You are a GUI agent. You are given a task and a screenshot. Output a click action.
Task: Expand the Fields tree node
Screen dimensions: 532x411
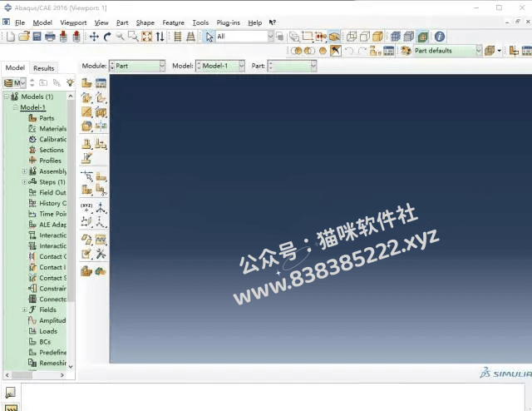(24, 309)
